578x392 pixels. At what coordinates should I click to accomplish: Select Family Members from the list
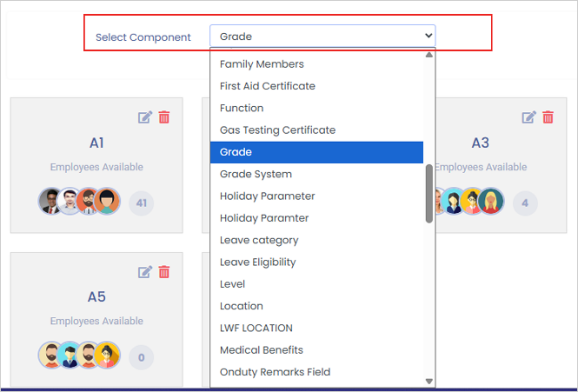(x=262, y=64)
